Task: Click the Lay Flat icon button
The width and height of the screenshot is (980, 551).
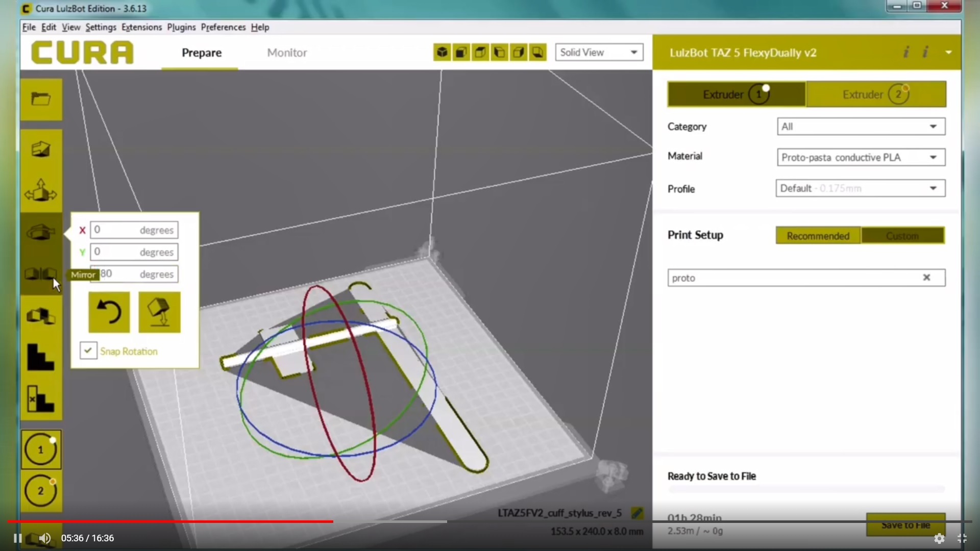Action: (159, 312)
